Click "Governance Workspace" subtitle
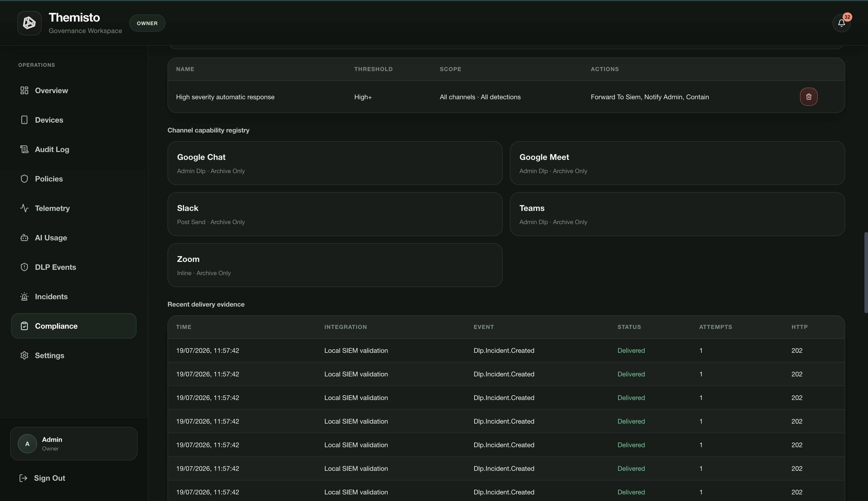 [x=85, y=31]
